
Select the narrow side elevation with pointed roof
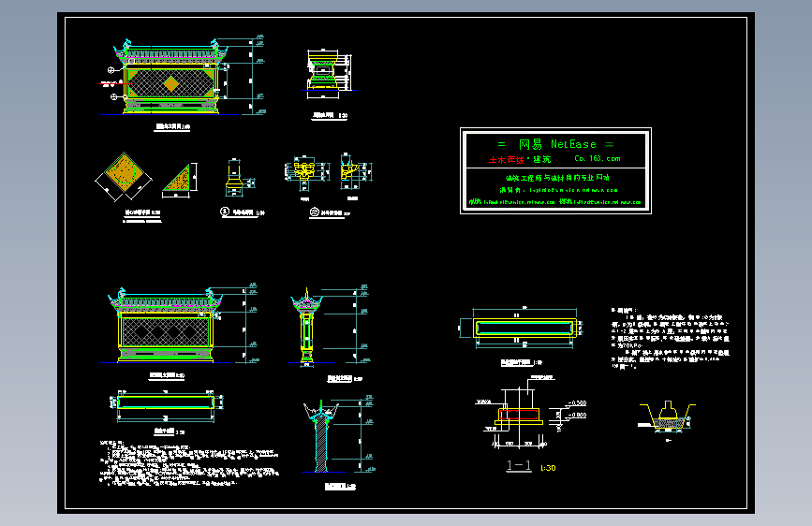click(307, 327)
